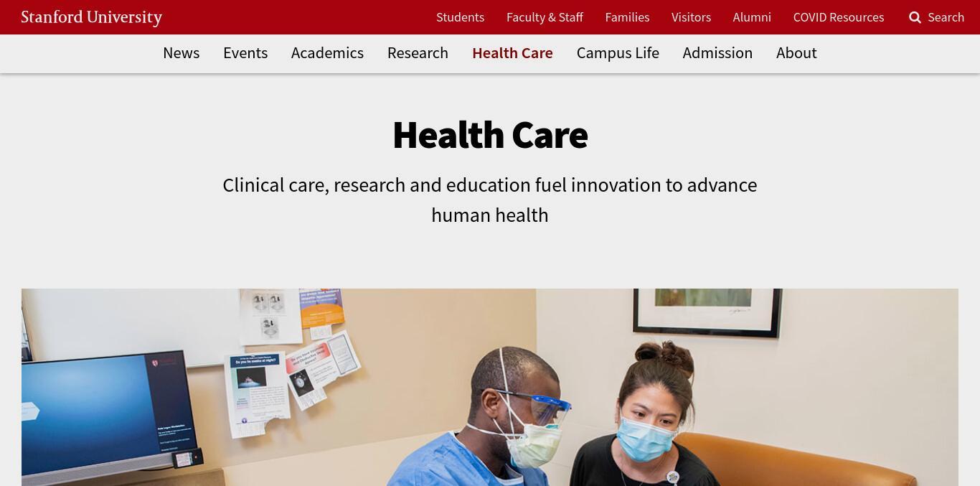
Task: Go to the Alumni page
Action: pyautogui.click(x=752, y=17)
